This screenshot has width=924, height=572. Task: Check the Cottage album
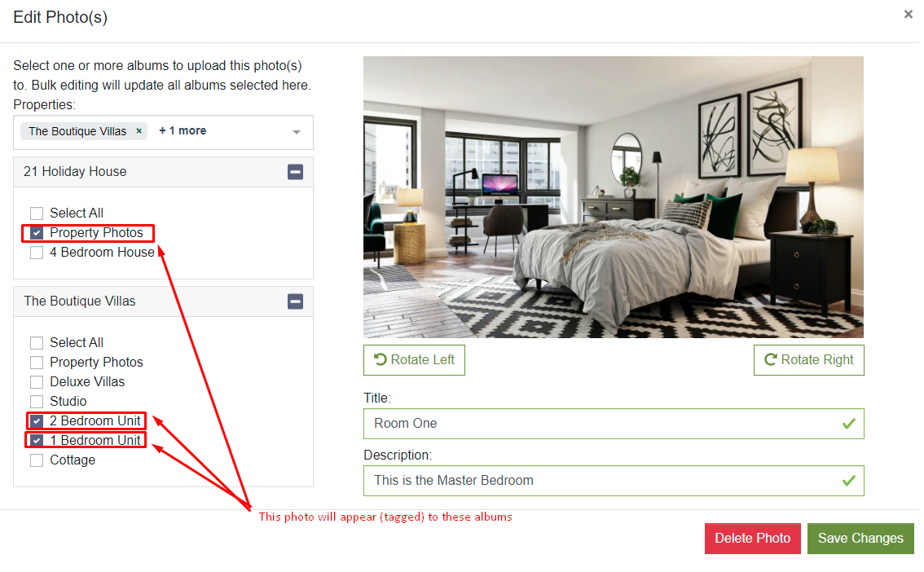click(x=37, y=460)
